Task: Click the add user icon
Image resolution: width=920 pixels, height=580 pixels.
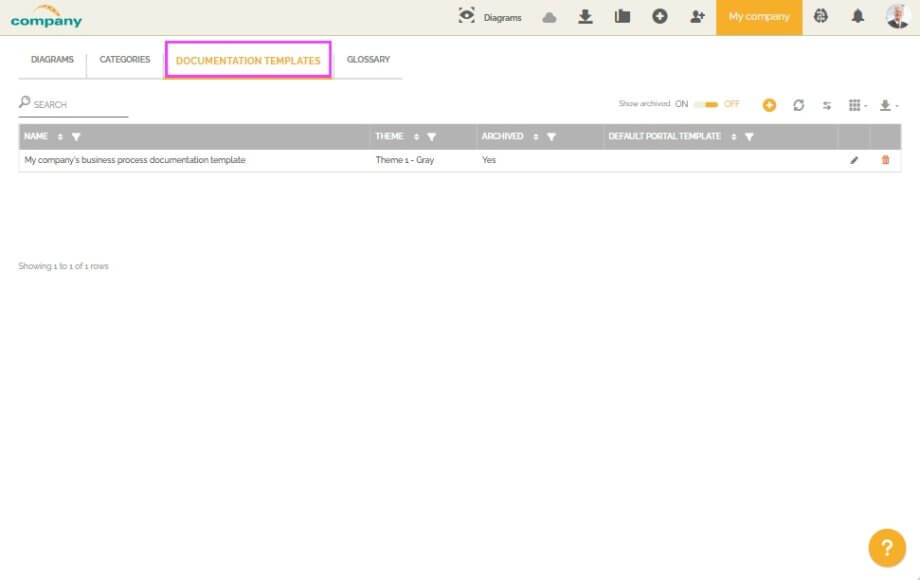Action: click(x=697, y=17)
